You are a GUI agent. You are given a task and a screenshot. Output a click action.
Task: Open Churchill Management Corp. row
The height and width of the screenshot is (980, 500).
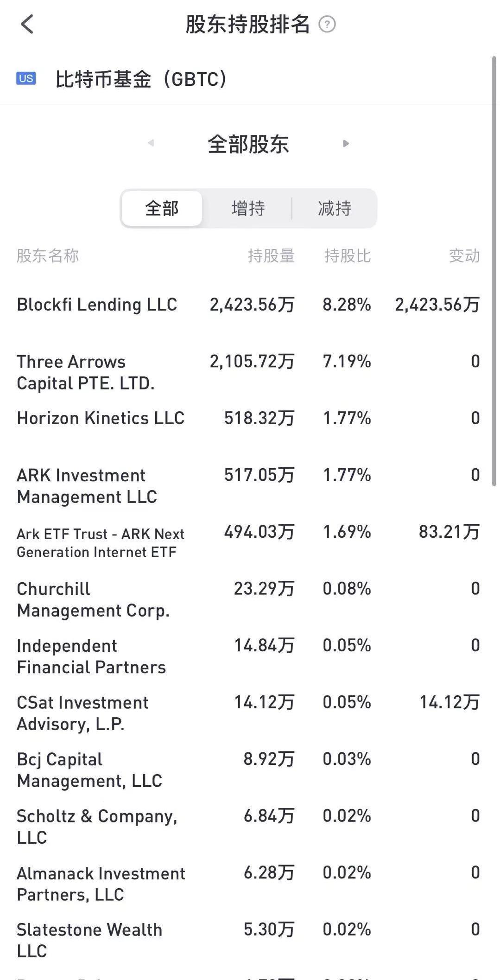tap(248, 599)
